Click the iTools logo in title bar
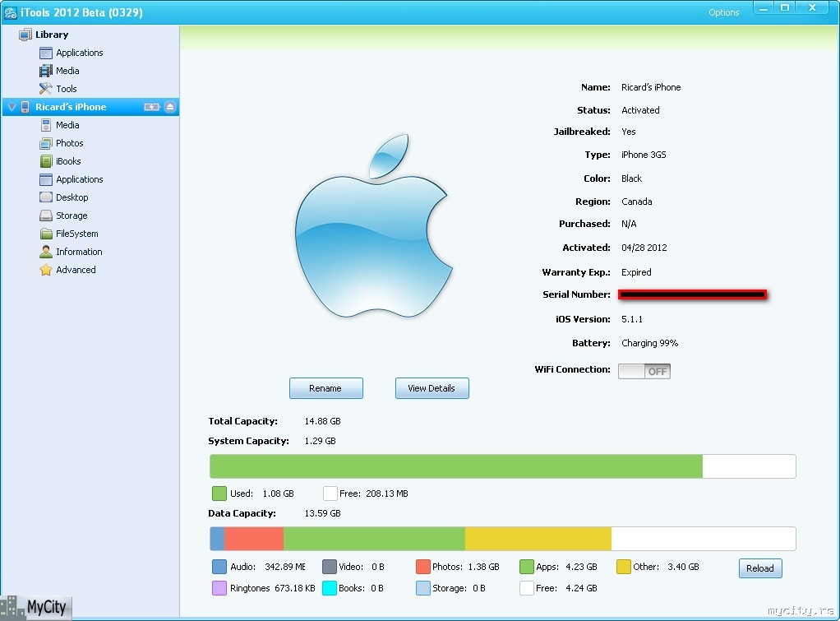 tap(10, 12)
